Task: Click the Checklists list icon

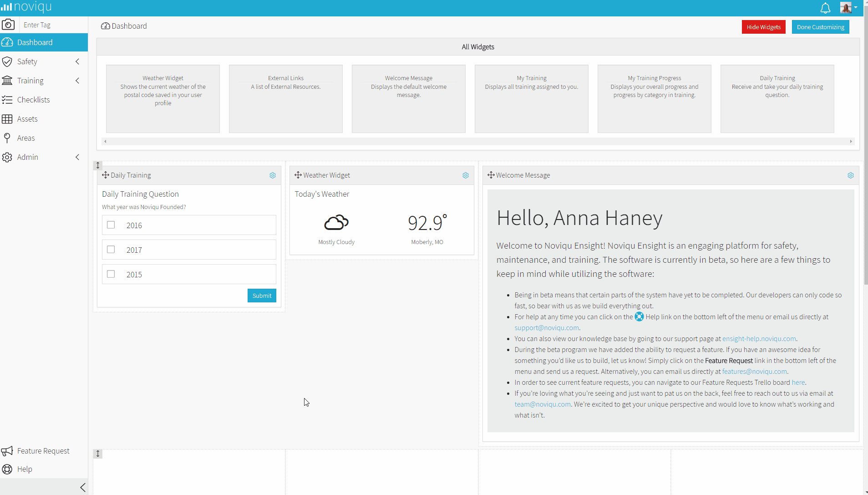Action: click(7, 100)
